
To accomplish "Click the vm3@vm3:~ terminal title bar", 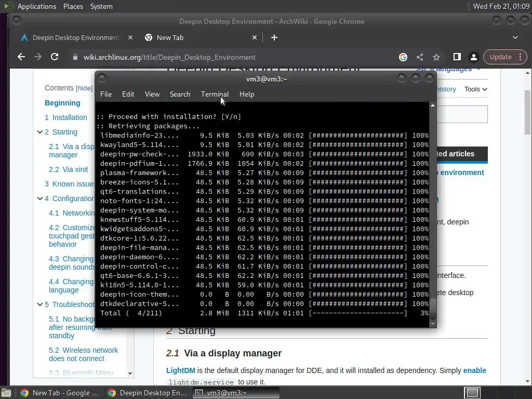I will point(267,79).
